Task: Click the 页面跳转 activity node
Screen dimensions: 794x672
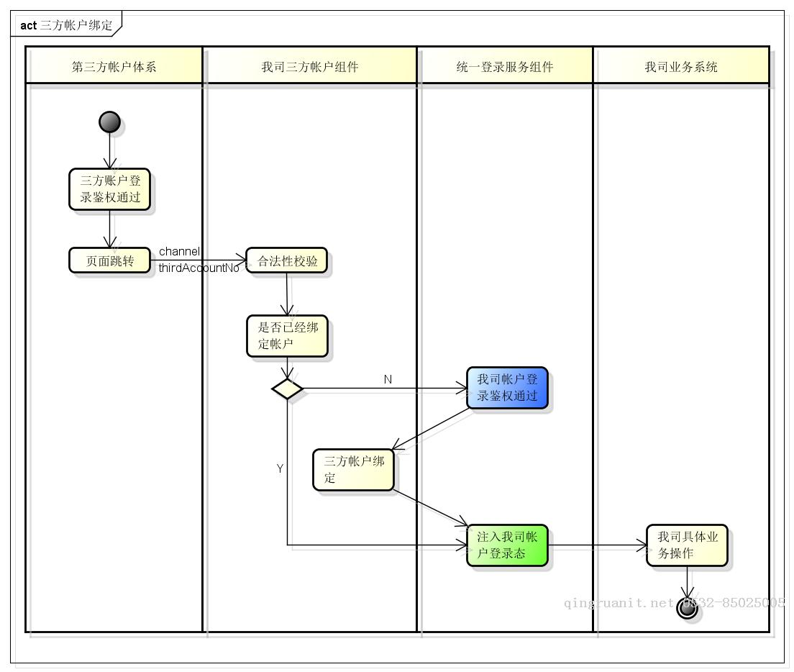Action: pyautogui.click(x=109, y=260)
